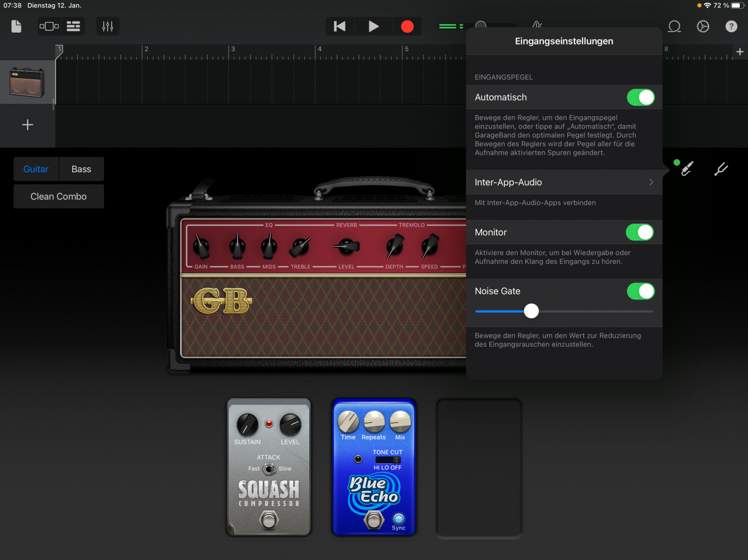Toggle the Blue Echo footswitch
This screenshot has height=560, width=748.
pyautogui.click(x=374, y=519)
